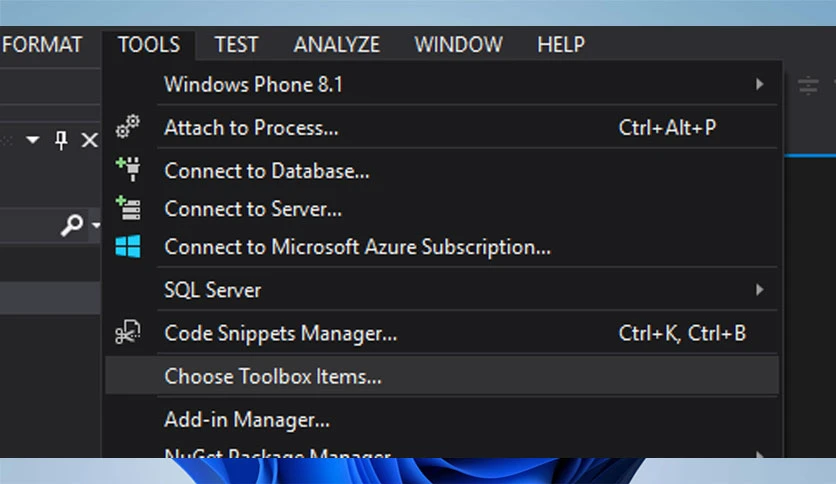Screen dimensions: 836x484
Task: Click the TOOLS menu header
Action: click(x=149, y=44)
